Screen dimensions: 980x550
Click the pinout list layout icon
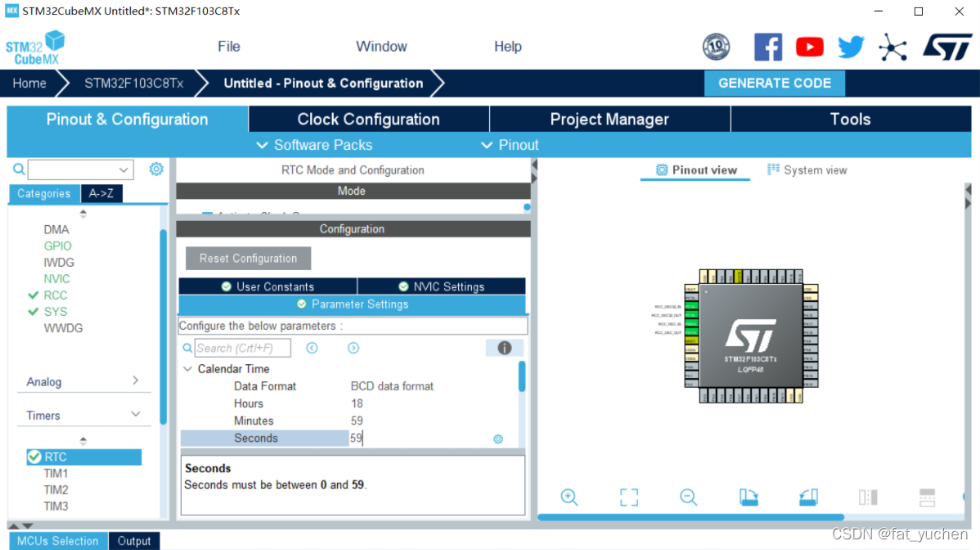pyautogui.click(x=927, y=497)
